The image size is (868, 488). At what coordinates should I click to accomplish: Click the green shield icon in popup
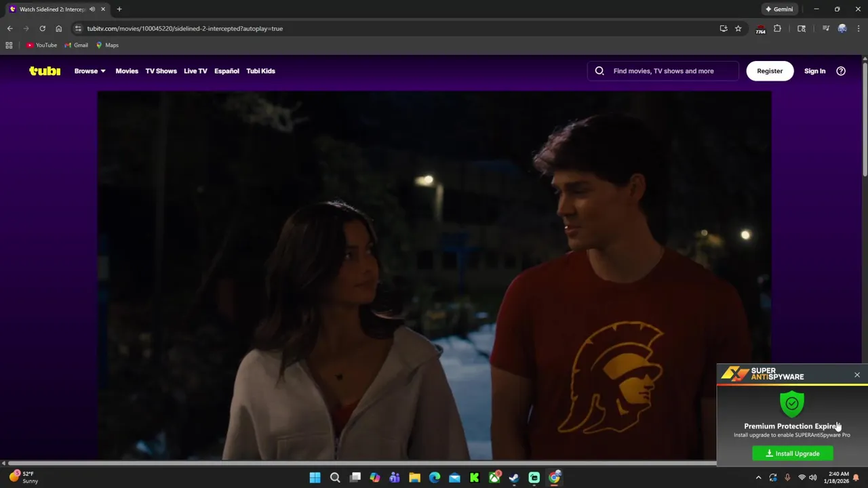click(x=792, y=404)
